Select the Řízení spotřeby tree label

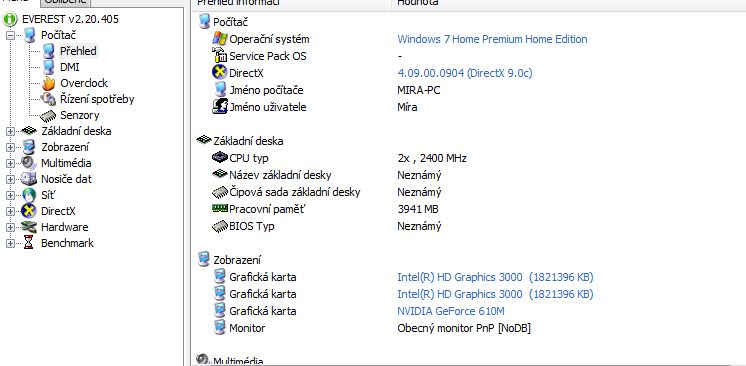click(x=97, y=99)
